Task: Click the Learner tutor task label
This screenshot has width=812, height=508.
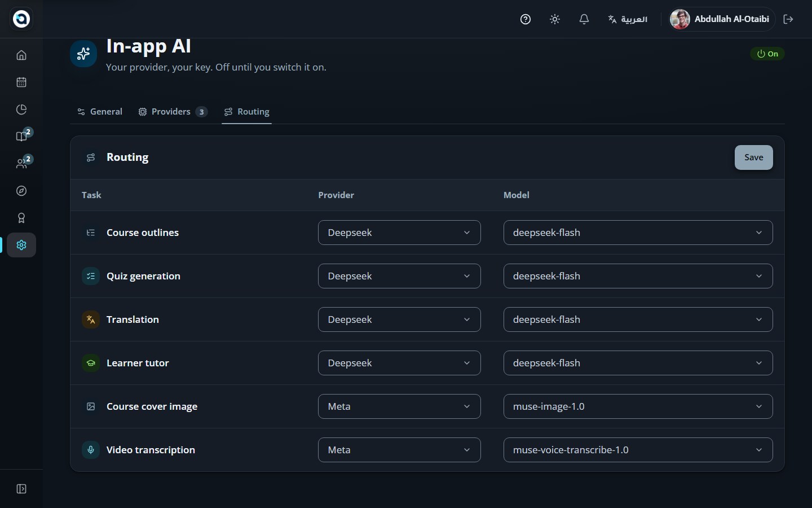Action: [x=138, y=363]
